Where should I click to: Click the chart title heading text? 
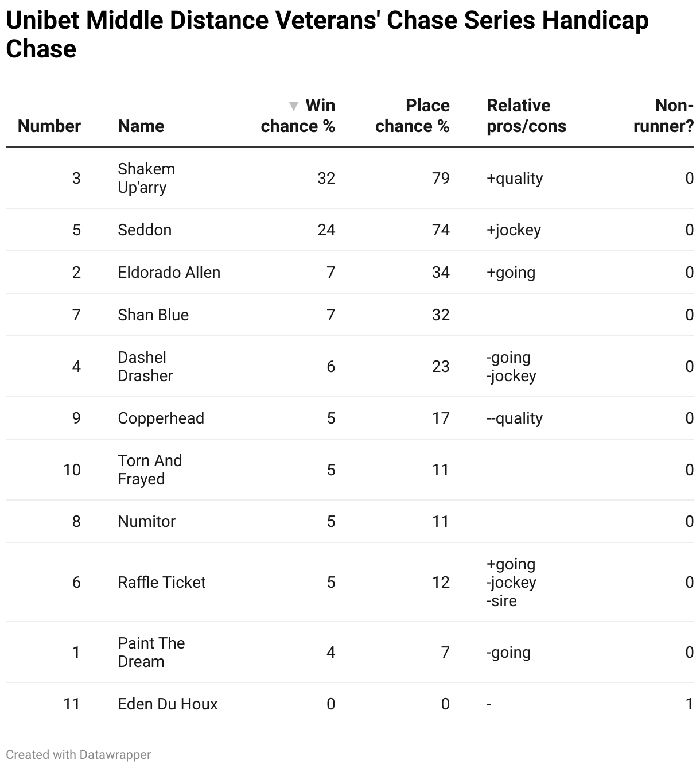point(327,34)
